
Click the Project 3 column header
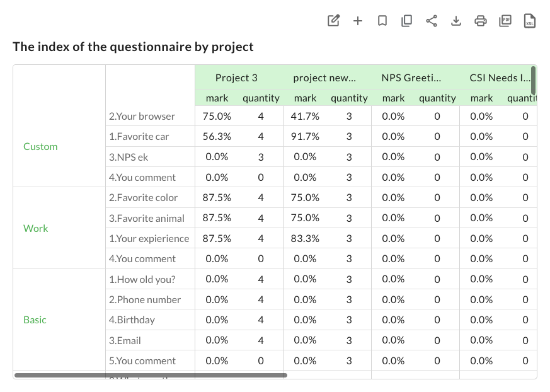[x=236, y=78]
